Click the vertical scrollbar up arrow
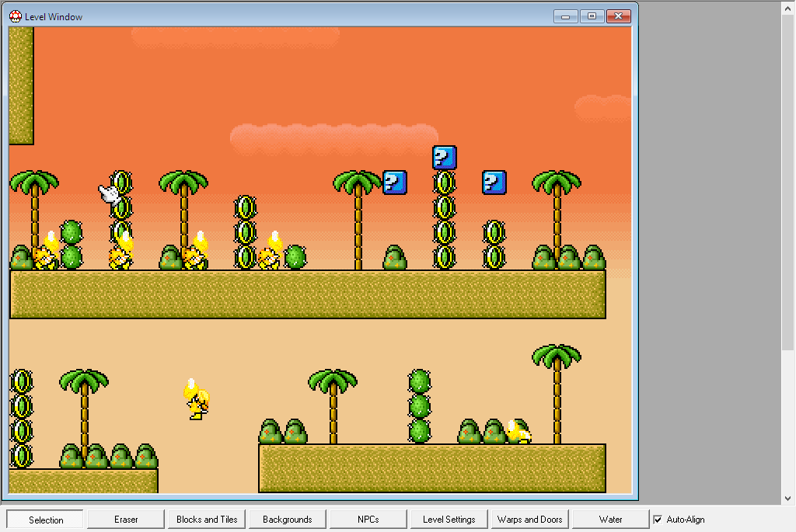Image resolution: width=796 pixels, height=532 pixels. [788, 8]
